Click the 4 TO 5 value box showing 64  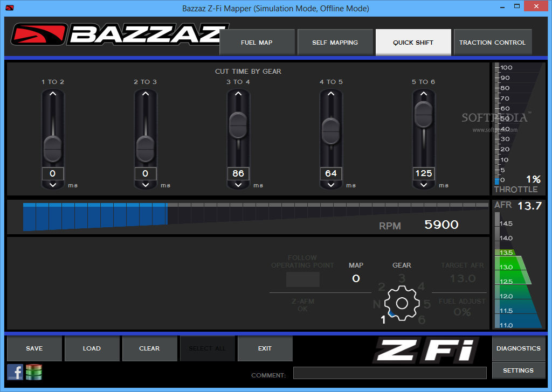click(x=331, y=173)
